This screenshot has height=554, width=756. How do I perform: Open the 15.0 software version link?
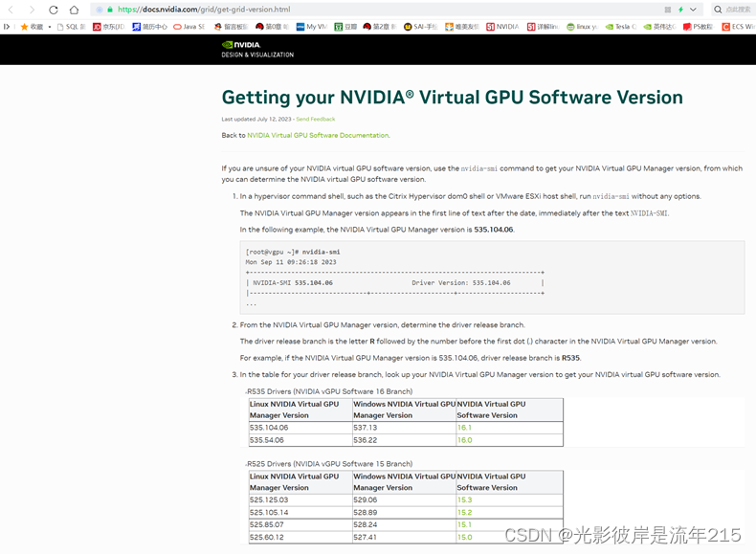point(465,537)
